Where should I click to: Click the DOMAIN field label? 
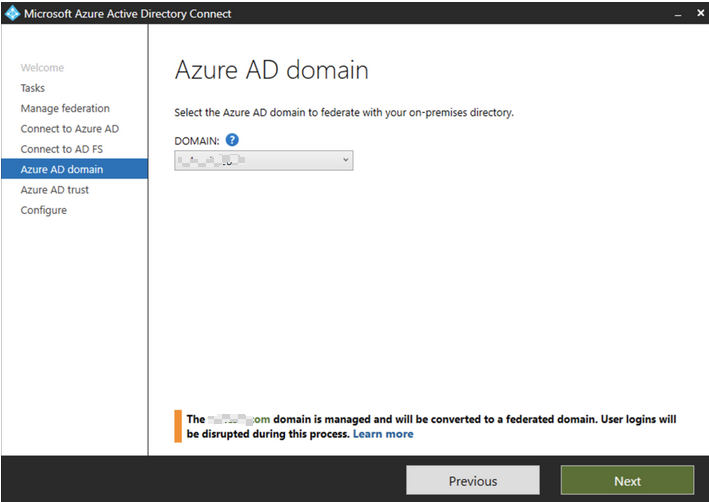(197, 140)
